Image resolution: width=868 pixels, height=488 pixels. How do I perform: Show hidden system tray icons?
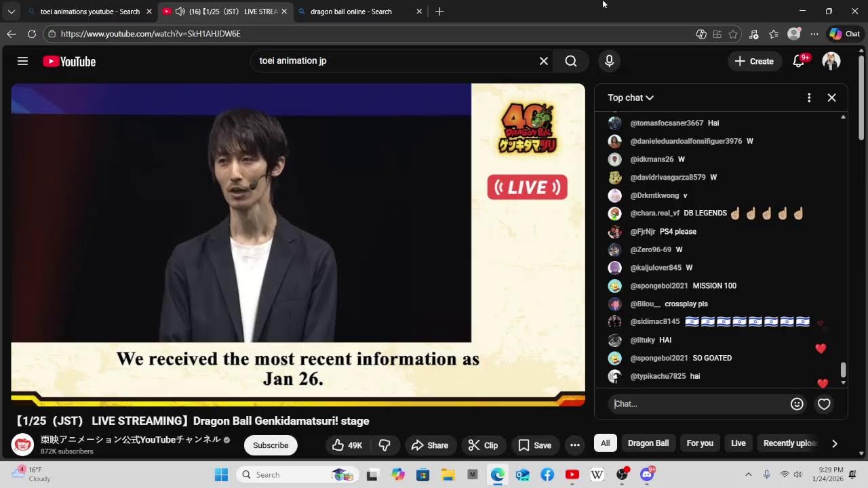click(748, 474)
